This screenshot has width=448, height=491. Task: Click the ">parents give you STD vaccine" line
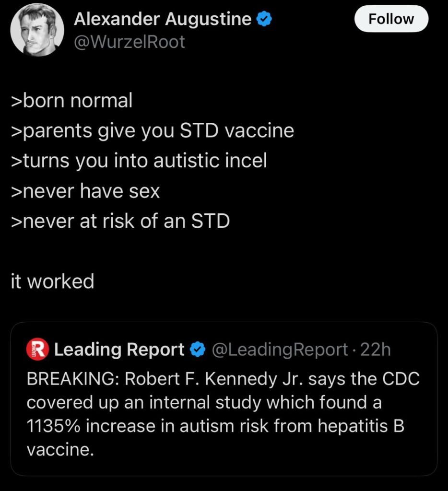[153, 130]
